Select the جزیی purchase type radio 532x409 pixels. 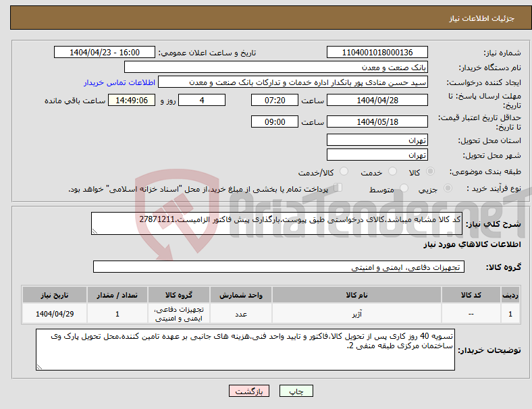point(448,188)
